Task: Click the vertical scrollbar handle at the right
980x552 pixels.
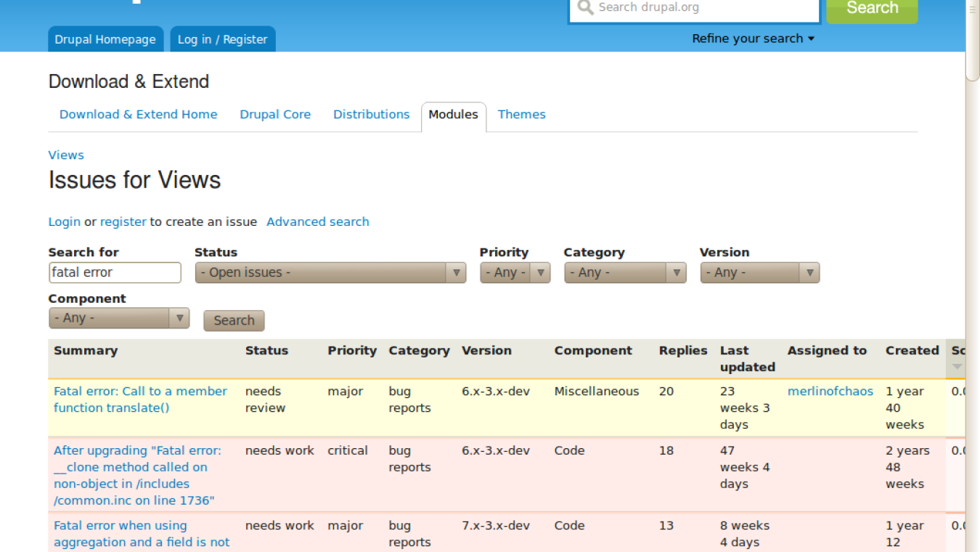Action: coord(973,40)
